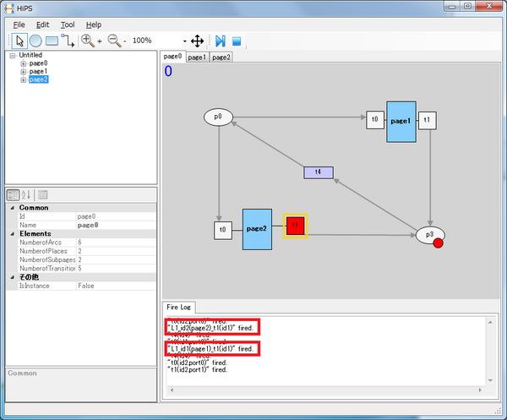Switch to the page1 tab
This screenshot has width=507, height=420.
(197, 57)
